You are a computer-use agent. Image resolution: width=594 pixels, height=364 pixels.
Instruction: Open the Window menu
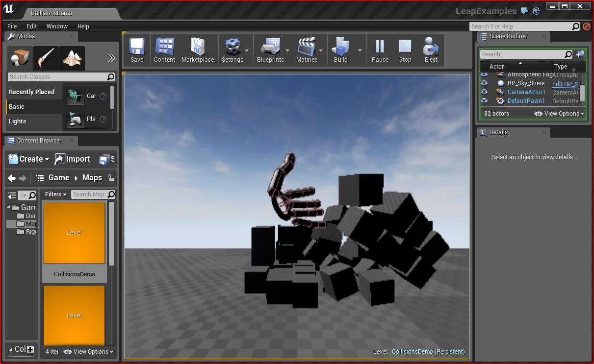coord(57,26)
